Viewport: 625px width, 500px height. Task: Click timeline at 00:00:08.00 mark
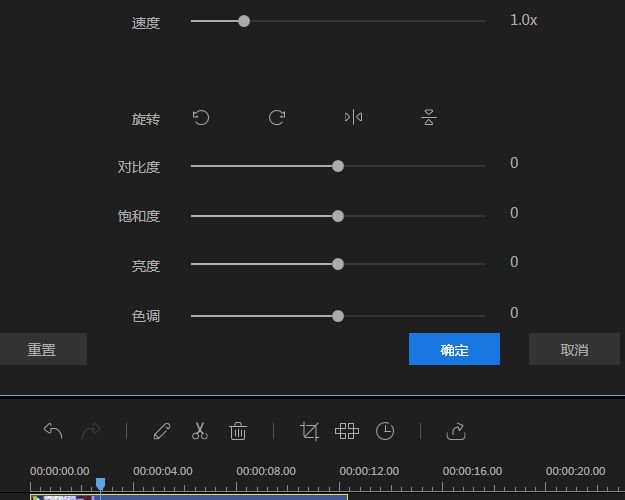click(x=266, y=471)
